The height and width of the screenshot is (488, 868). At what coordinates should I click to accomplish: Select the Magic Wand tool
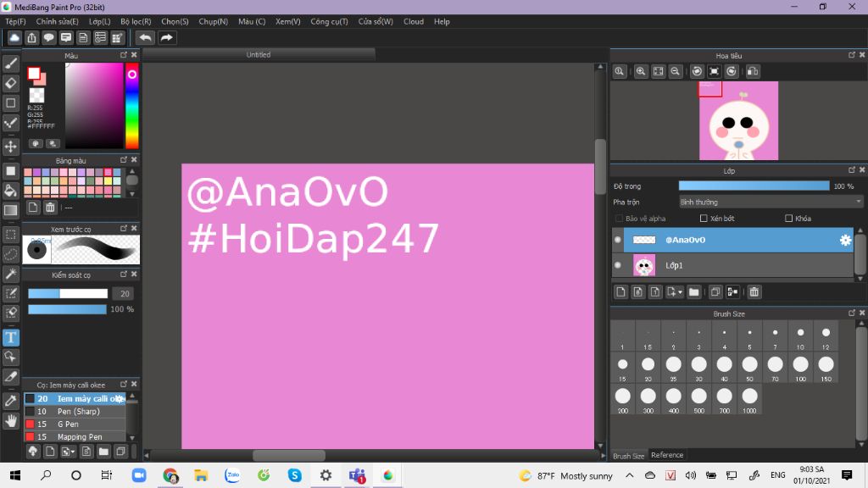(10, 274)
